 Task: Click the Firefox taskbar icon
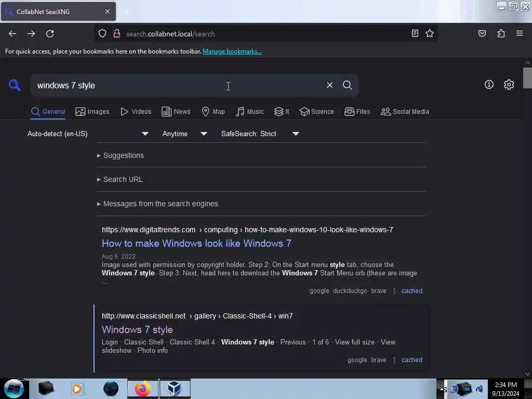(x=143, y=389)
